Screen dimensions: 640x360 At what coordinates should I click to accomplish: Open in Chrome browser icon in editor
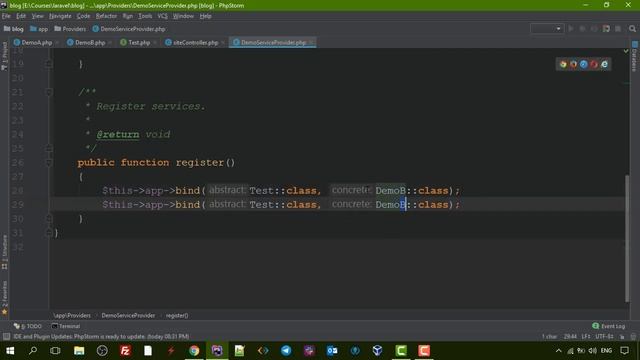point(563,64)
